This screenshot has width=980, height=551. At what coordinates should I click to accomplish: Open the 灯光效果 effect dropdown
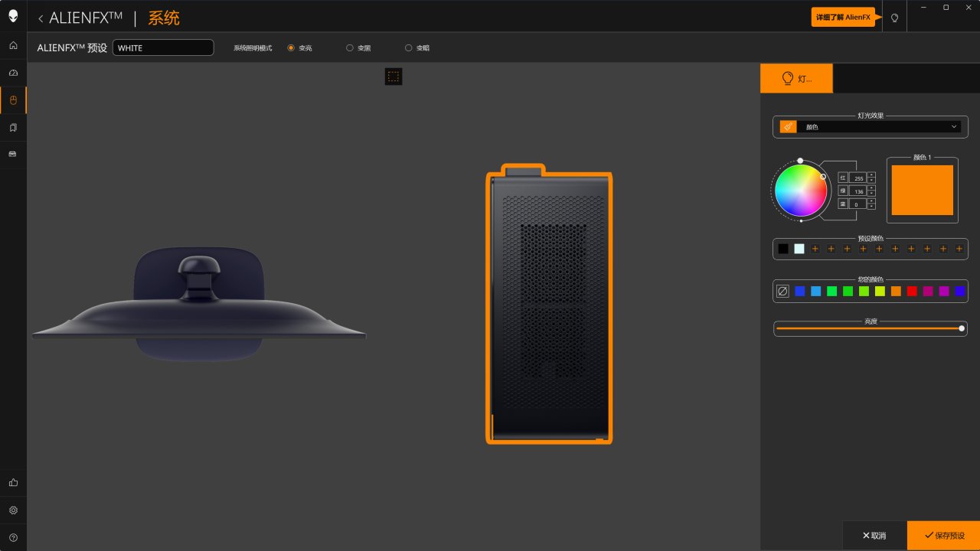click(871, 126)
